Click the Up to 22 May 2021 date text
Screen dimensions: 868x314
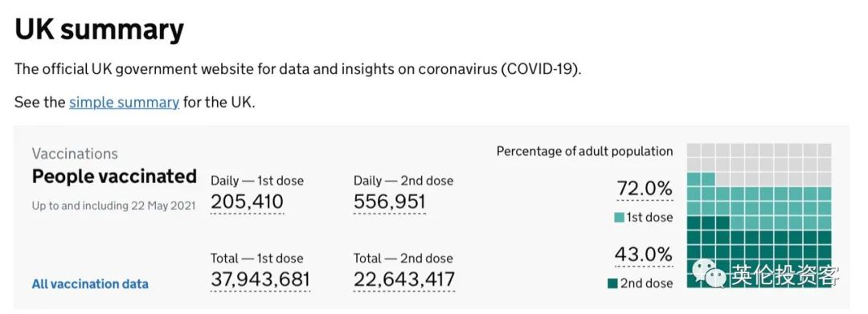(x=113, y=206)
